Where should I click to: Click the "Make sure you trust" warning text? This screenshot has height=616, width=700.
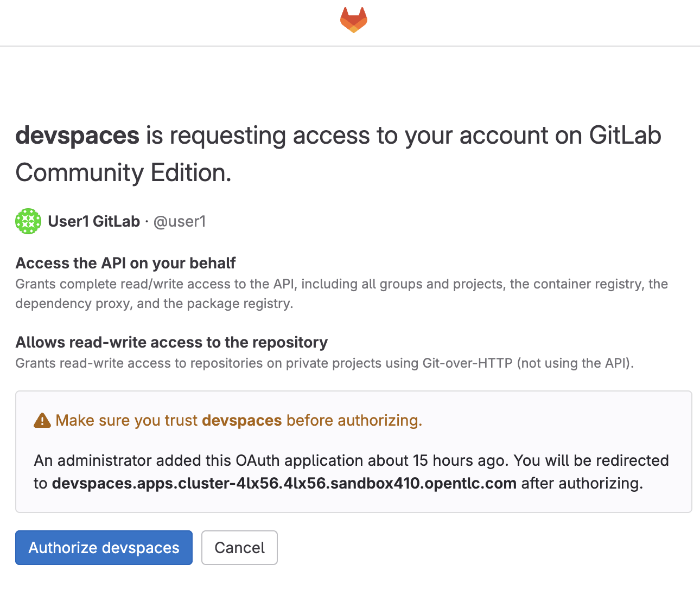pos(126,420)
